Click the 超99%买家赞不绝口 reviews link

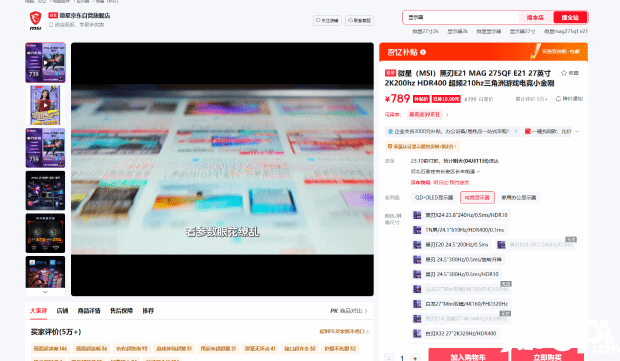coord(344,331)
